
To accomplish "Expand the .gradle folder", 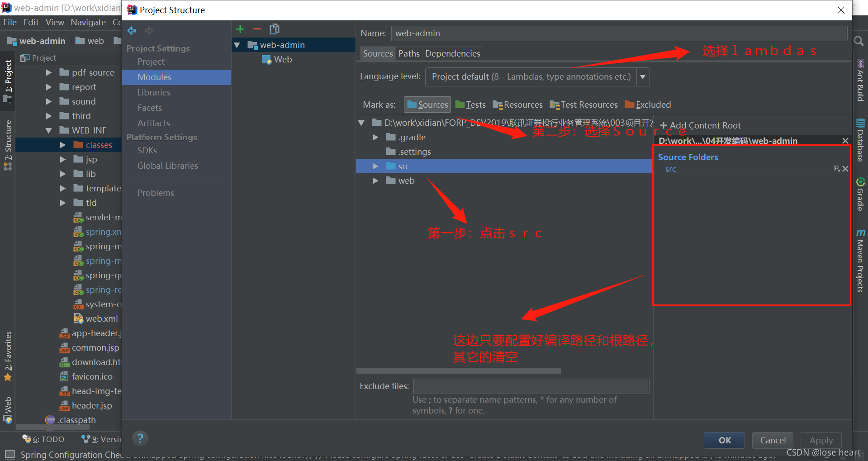I will [x=375, y=137].
